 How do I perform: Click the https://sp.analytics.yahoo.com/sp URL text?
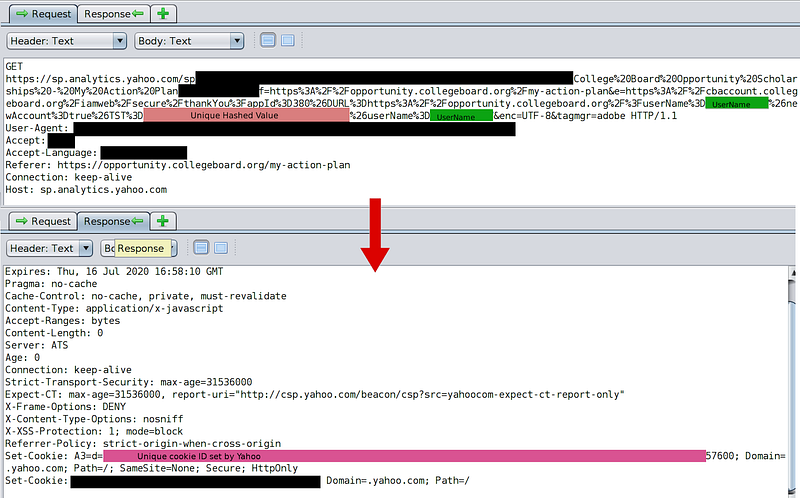[101, 79]
